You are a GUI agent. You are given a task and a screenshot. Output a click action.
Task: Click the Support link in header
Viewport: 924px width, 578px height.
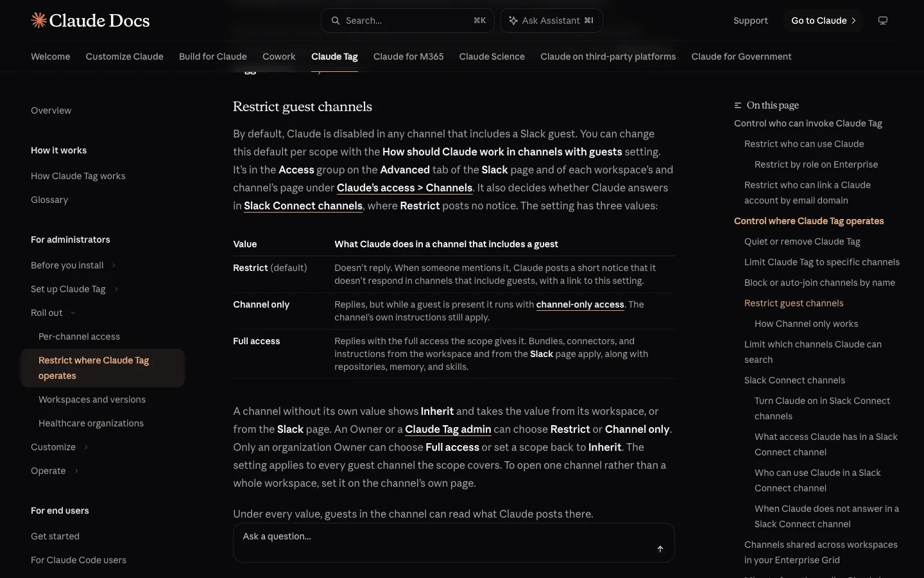pyautogui.click(x=751, y=21)
